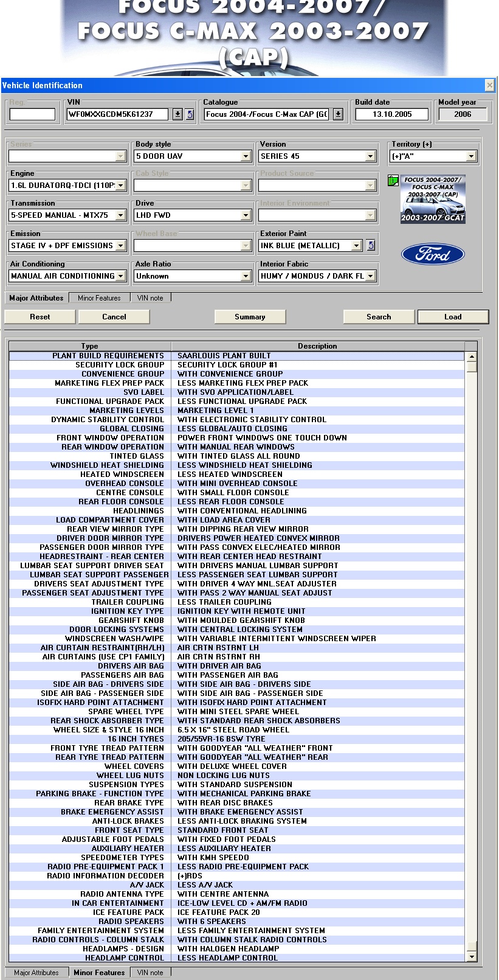
Task: Expand the Catalogue selection dropdown
Action: 338,114
